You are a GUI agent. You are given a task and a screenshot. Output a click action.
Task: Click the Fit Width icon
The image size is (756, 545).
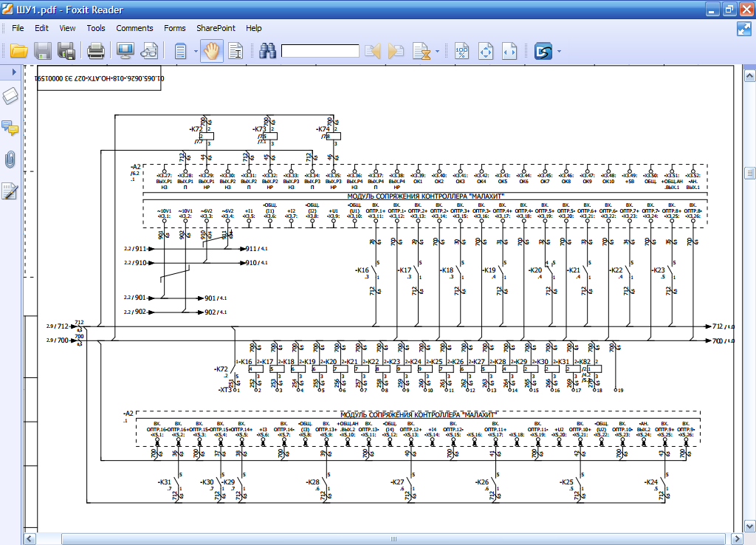pyautogui.click(x=509, y=51)
